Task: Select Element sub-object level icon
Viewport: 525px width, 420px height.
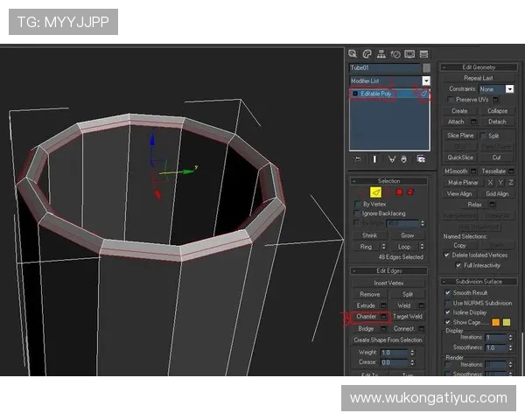Action: (410, 192)
